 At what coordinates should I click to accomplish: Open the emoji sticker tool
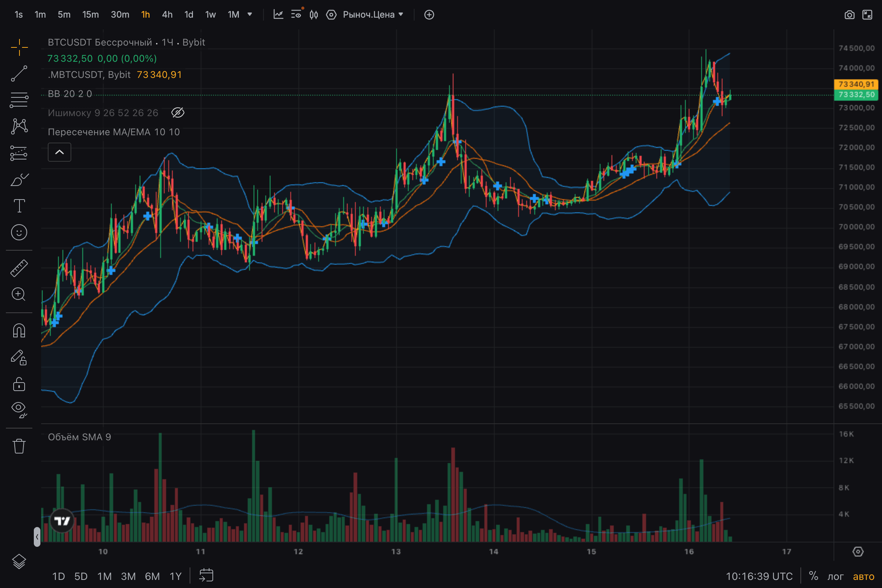(x=18, y=233)
